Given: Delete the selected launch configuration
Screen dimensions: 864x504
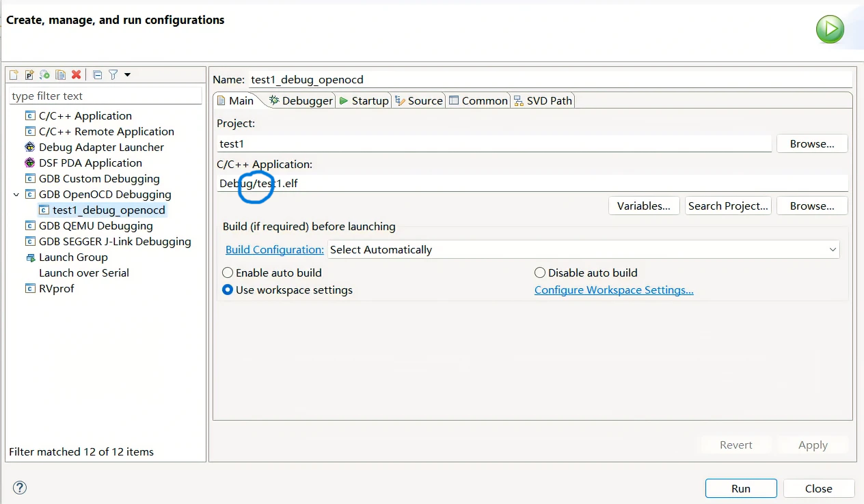Looking at the screenshot, I should click(77, 74).
